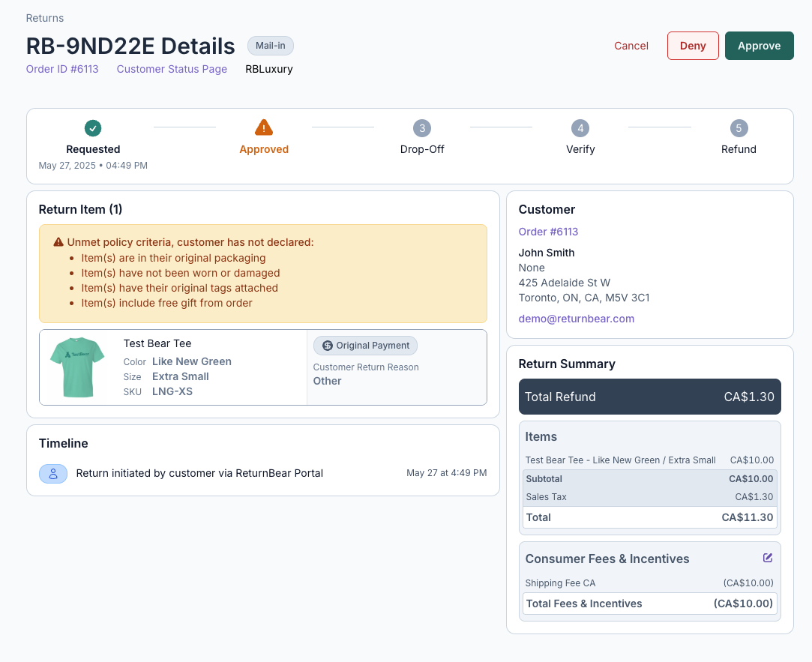This screenshot has height=662, width=812.
Task: Click the green checkmark on the Requested step
Action: point(93,128)
